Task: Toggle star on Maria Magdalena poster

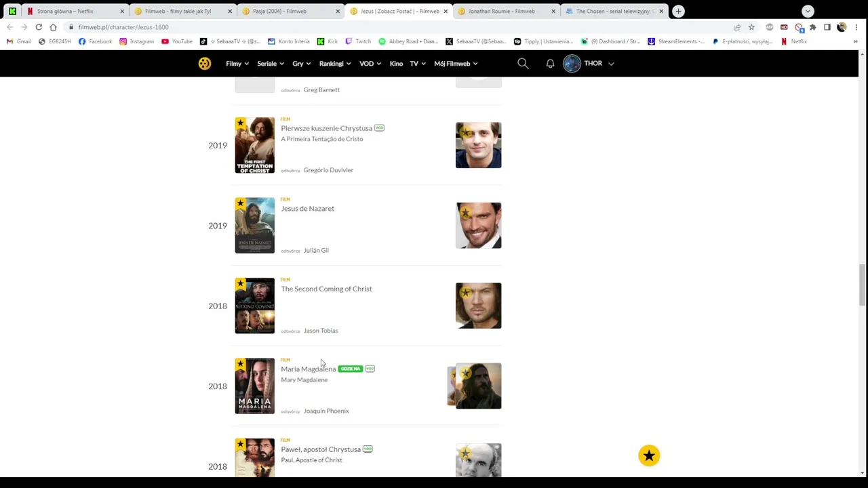Action: coord(240,364)
